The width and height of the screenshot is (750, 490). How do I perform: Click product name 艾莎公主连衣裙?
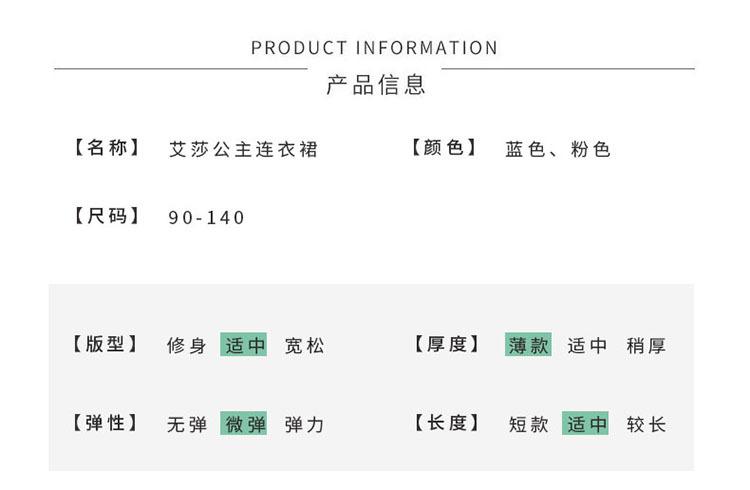click(x=243, y=149)
